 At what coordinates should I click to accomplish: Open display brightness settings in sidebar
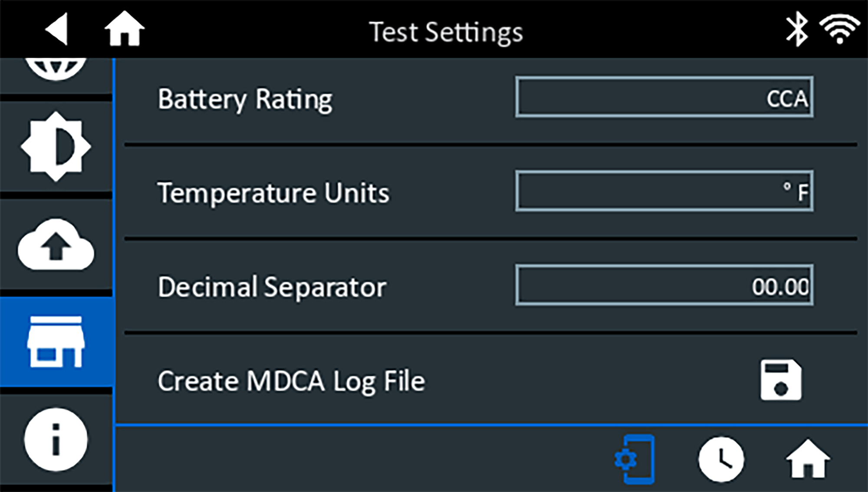point(56,147)
